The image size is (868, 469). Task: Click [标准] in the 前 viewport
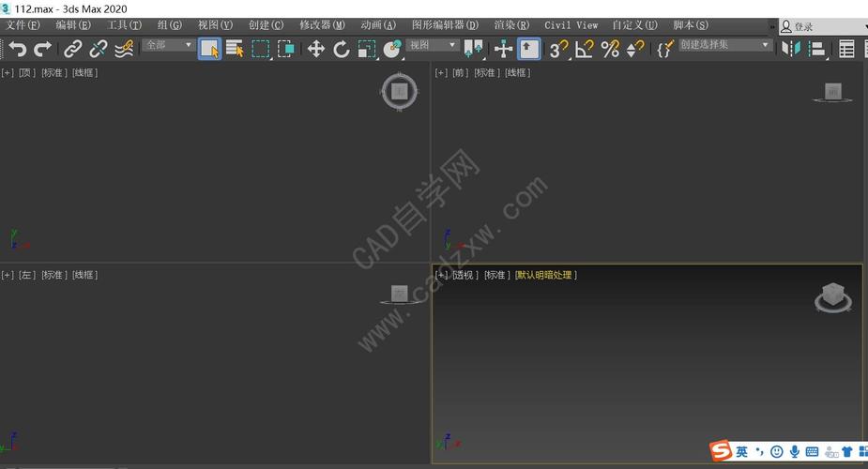[x=487, y=73]
